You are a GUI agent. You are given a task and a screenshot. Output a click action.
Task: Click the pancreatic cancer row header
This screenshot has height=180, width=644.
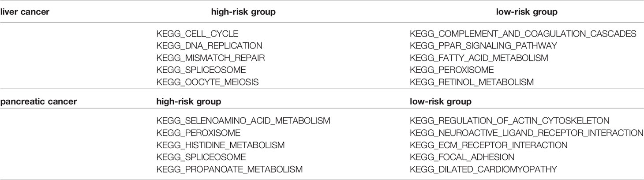point(39,102)
